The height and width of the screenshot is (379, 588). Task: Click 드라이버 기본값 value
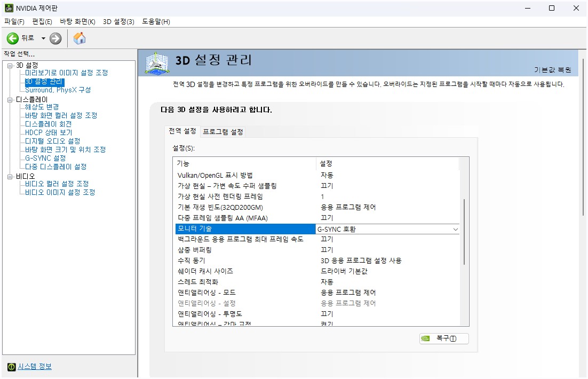click(x=344, y=271)
